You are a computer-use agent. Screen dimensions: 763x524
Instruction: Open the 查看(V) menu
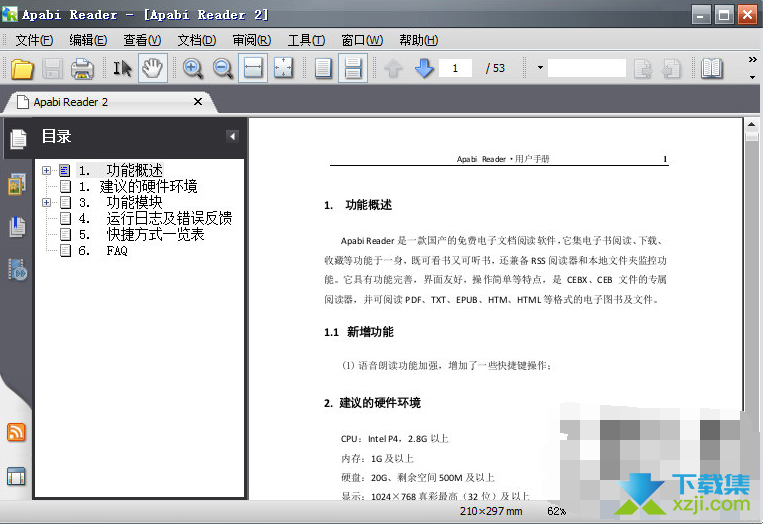click(x=142, y=40)
